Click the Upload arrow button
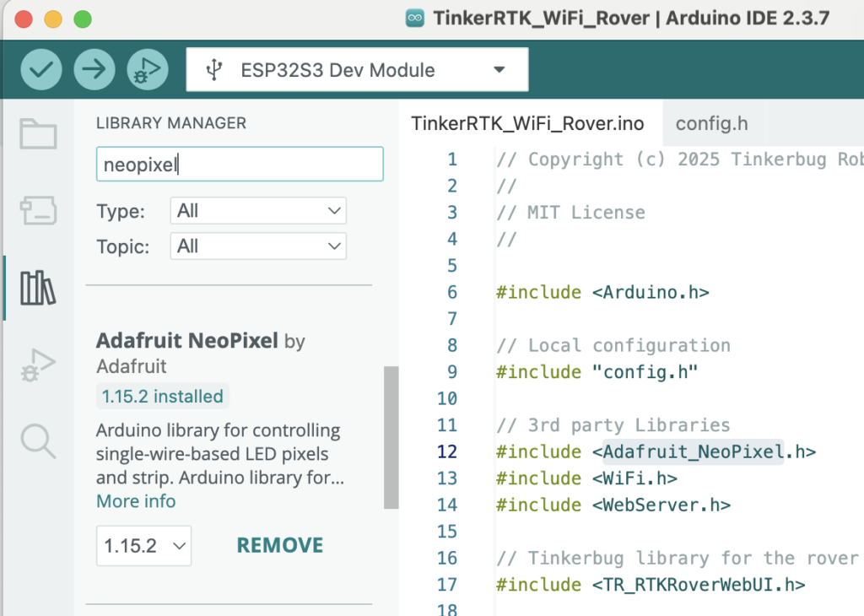The width and height of the screenshot is (864, 616). 94,69
